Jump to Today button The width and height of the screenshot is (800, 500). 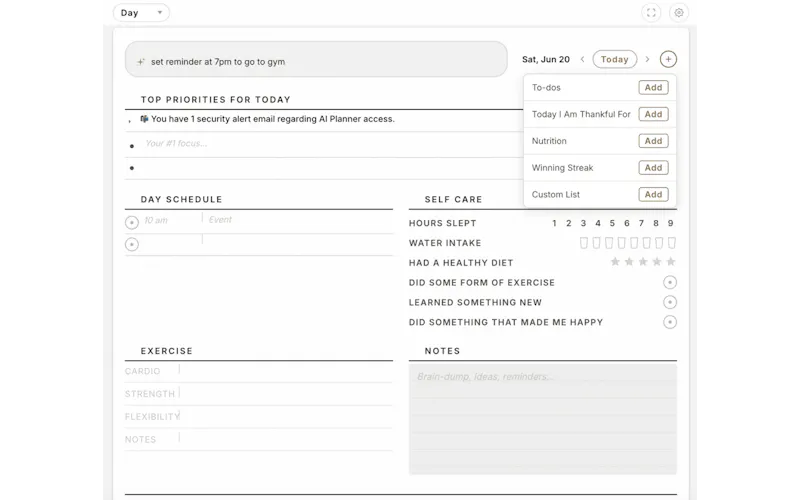tap(614, 59)
